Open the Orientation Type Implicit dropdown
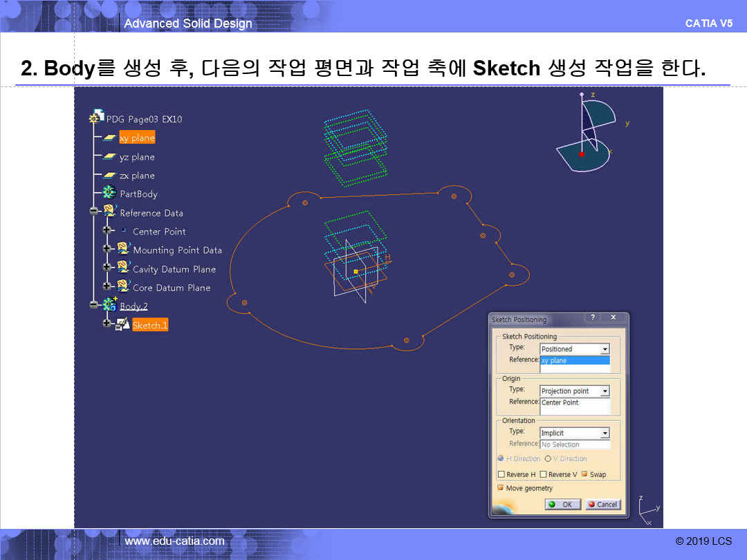 [x=605, y=433]
